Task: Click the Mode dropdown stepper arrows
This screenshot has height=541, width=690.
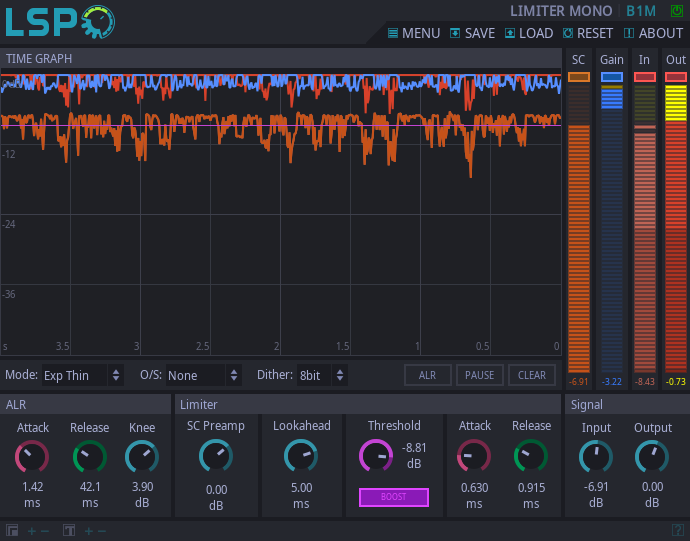Action: pyautogui.click(x=116, y=375)
